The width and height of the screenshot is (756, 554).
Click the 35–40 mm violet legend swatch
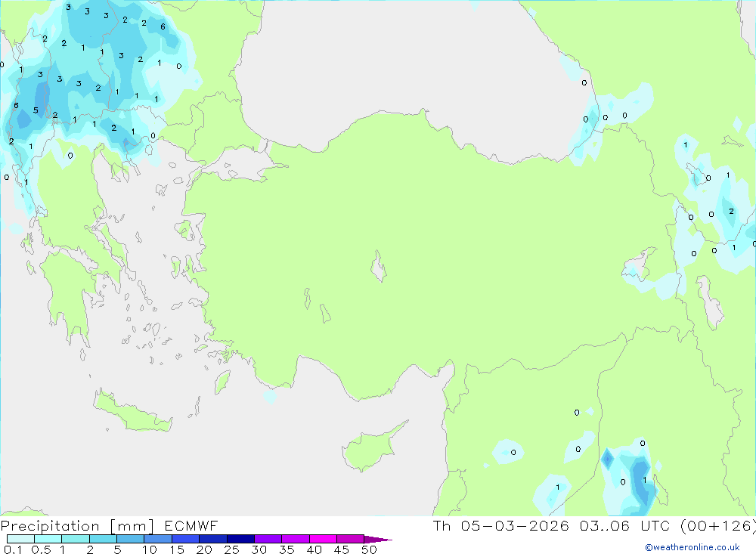pyautogui.click(x=296, y=539)
